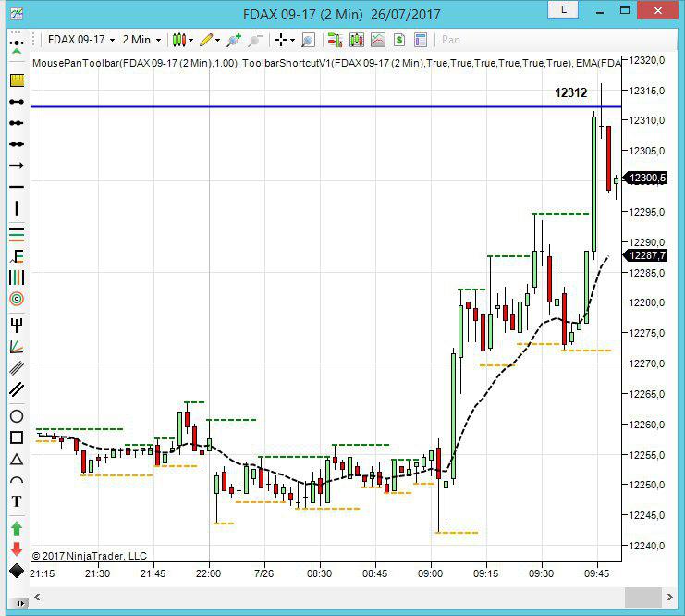Select the green Arrow Up marker tool
The image size is (685, 616).
(17, 528)
